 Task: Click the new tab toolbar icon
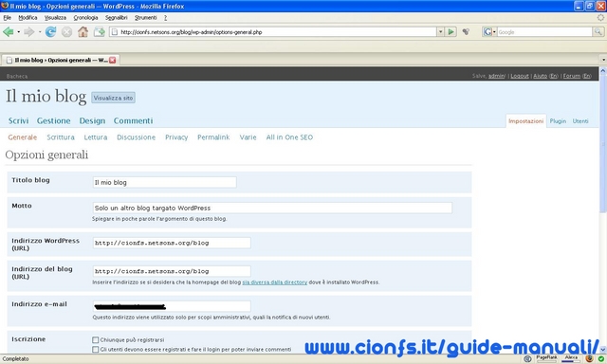99,31
